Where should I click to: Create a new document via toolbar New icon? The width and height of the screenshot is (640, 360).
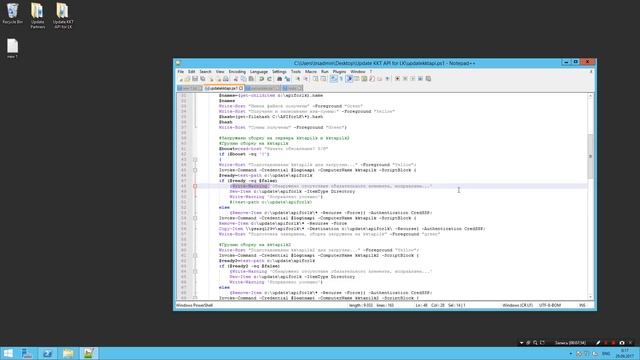tap(180, 79)
